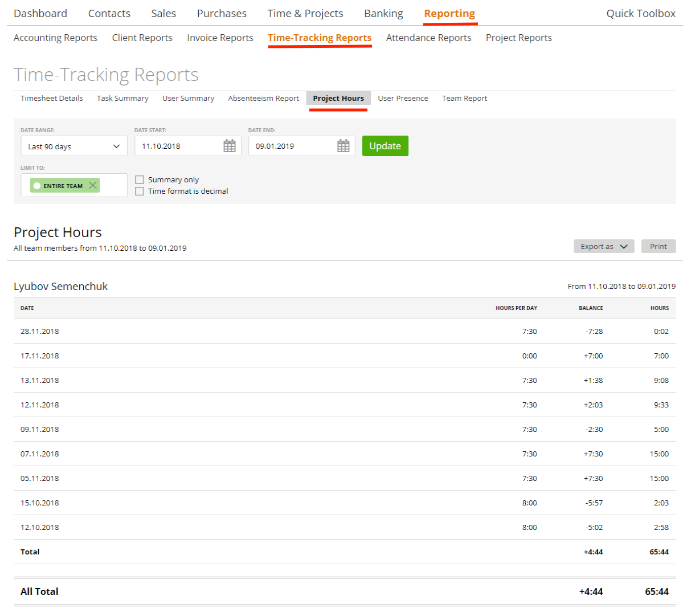Click Lyubov Semenchuk's name

[60, 286]
